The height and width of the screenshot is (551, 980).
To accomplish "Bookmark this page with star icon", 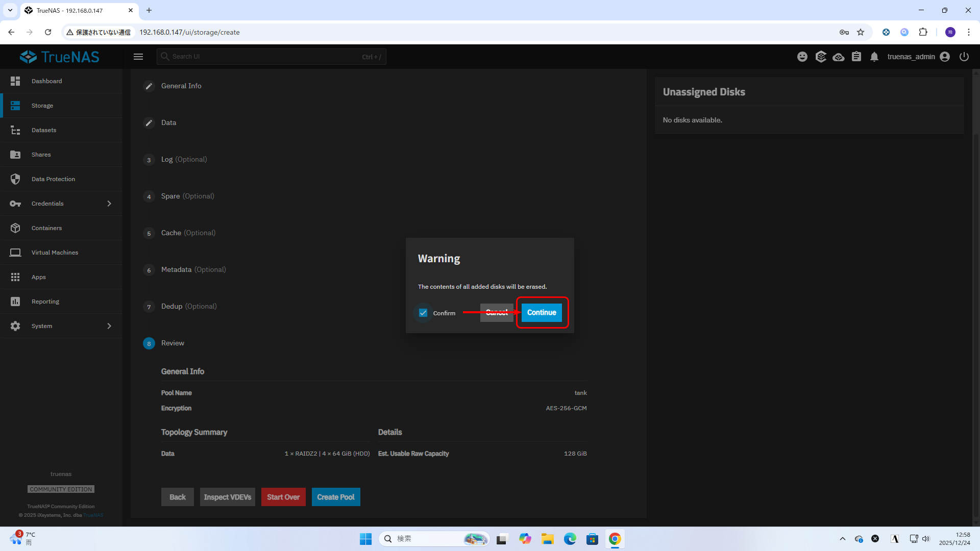I will [x=861, y=32].
